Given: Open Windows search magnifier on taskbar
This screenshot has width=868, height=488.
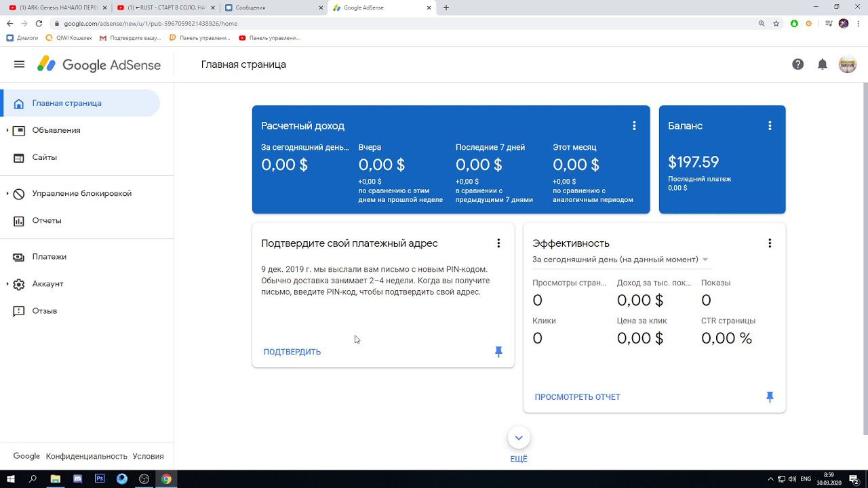Looking at the screenshot, I should pyautogui.click(x=33, y=479).
